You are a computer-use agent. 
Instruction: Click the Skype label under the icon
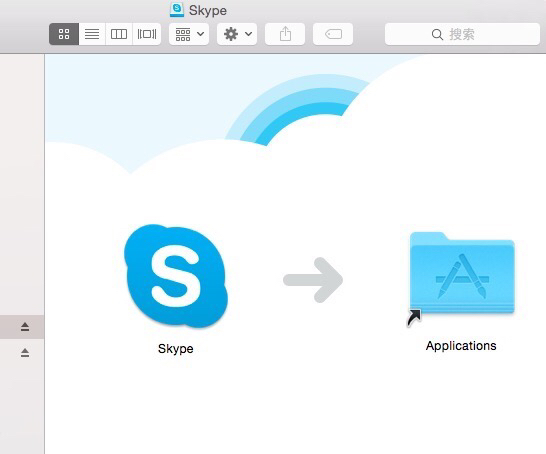176,349
